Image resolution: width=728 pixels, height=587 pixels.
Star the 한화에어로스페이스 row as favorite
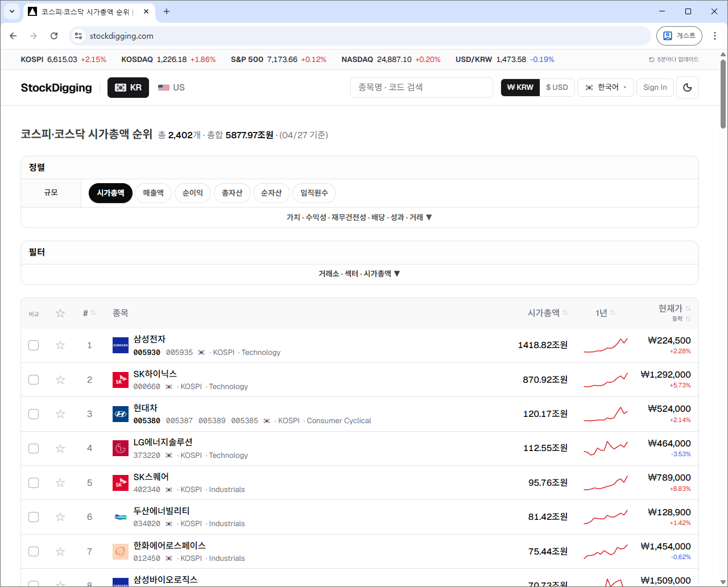point(60,552)
